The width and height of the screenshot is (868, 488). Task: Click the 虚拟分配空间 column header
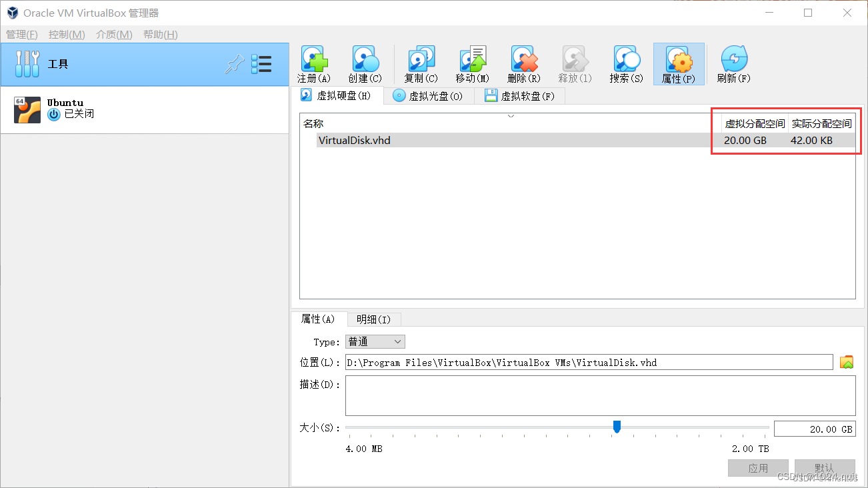(x=755, y=123)
